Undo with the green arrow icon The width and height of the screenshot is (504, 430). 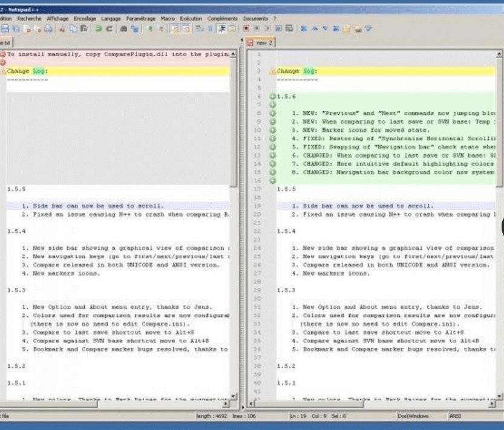[x=99, y=29]
